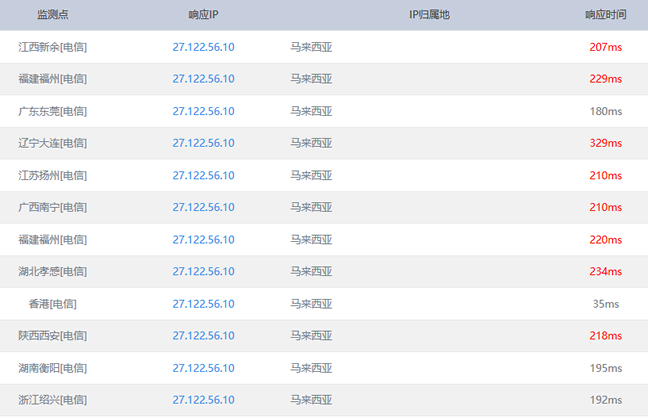Click the IP address in the 辽宁大连 row

click(203, 143)
